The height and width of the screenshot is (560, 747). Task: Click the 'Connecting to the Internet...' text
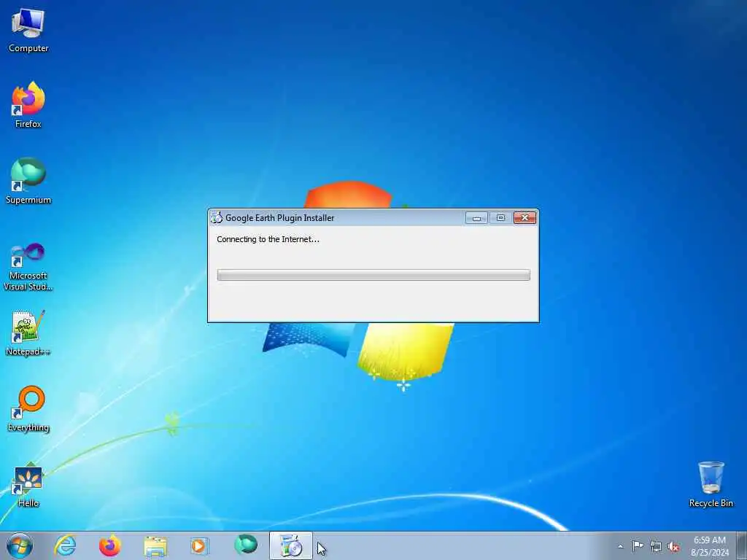tap(268, 239)
